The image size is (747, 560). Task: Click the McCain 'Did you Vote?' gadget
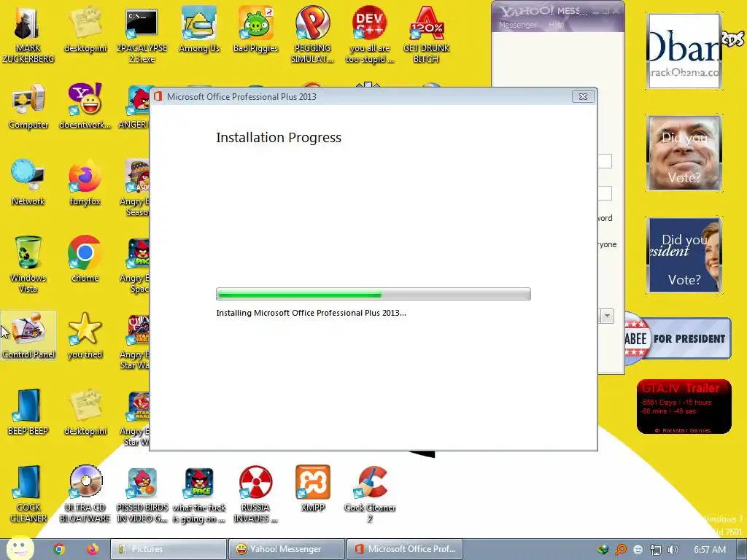tap(684, 153)
